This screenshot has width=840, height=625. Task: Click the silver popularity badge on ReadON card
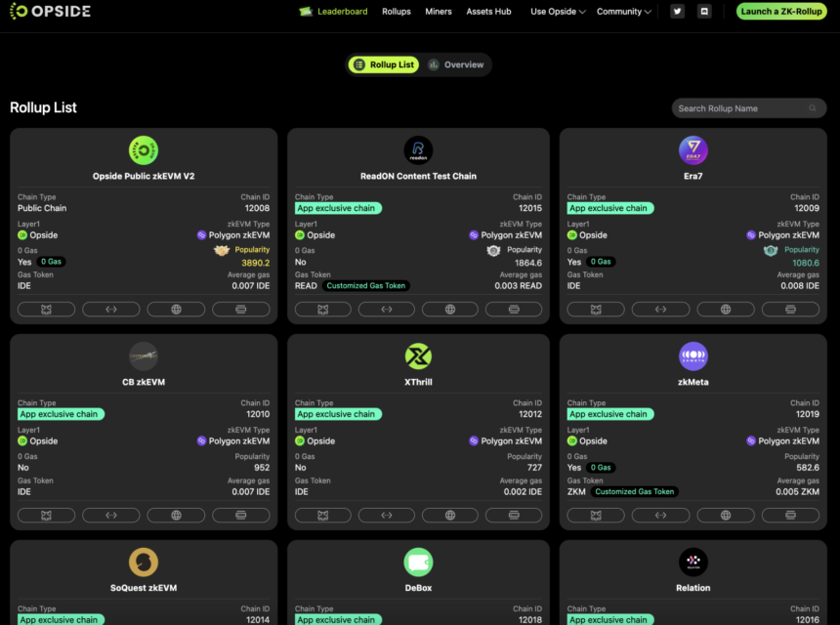(493, 250)
